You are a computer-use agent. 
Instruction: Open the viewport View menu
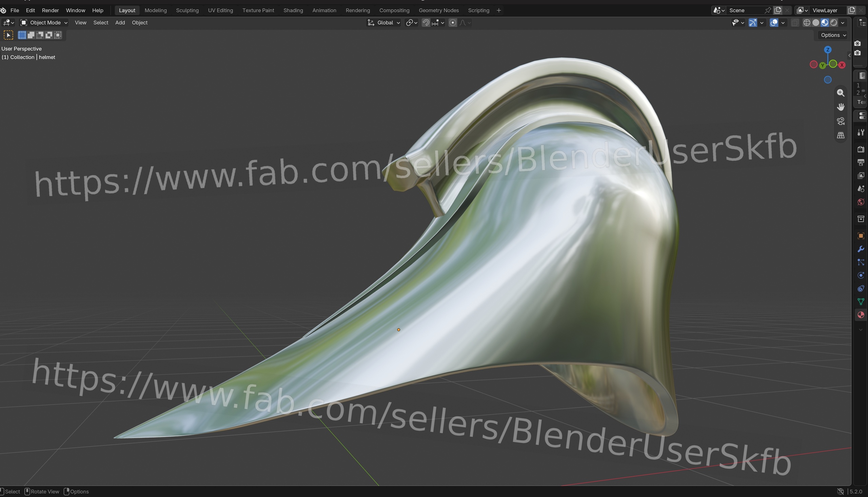coord(80,22)
